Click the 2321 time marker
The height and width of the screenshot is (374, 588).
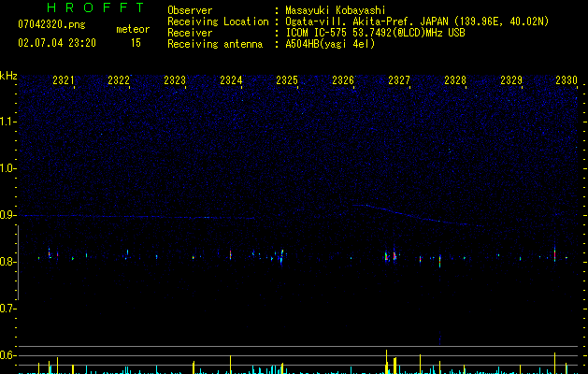pyautogui.click(x=63, y=79)
